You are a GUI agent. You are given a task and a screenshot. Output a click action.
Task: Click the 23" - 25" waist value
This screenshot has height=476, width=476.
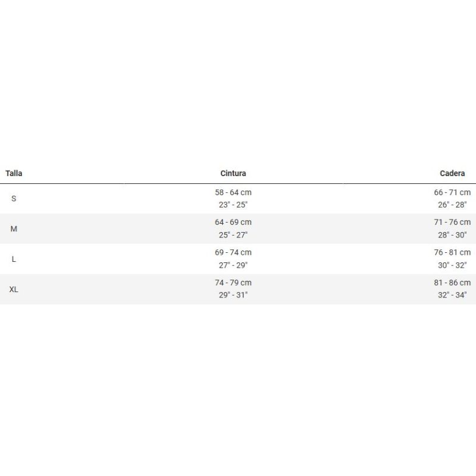pyautogui.click(x=233, y=205)
